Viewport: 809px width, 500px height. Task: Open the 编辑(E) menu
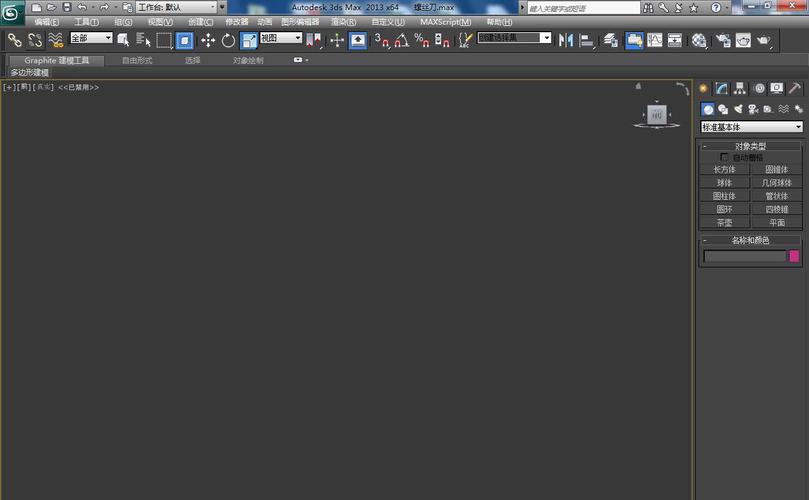click(46, 22)
